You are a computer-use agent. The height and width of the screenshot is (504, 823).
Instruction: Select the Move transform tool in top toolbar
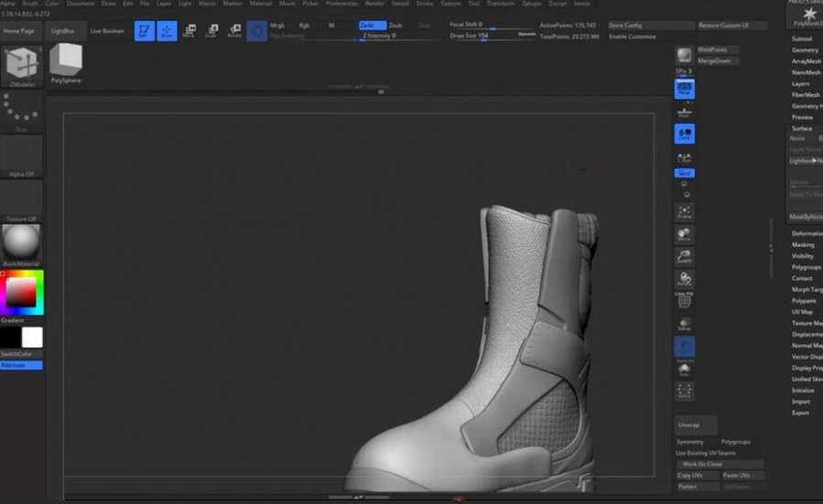point(190,31)
